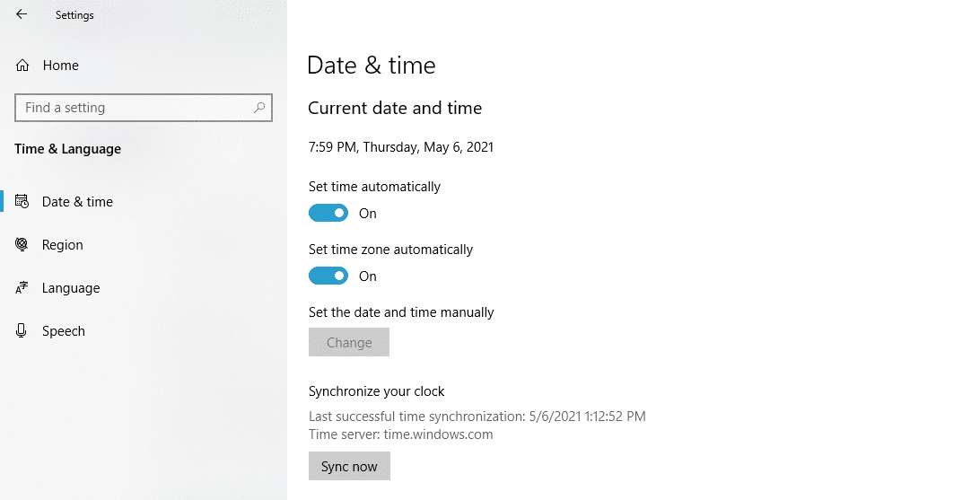
Task: Disable Set time zone automatically switch
Action: (x=328, y=276)
